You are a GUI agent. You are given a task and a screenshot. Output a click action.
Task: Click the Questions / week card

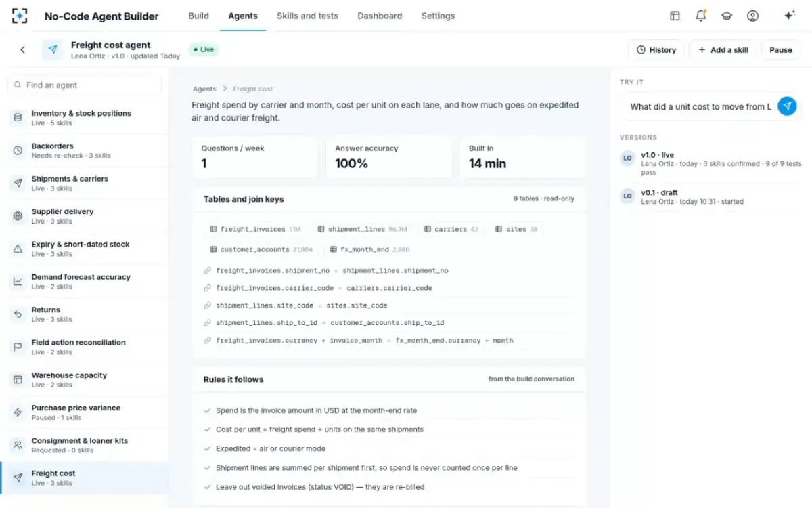coord(255,157)
